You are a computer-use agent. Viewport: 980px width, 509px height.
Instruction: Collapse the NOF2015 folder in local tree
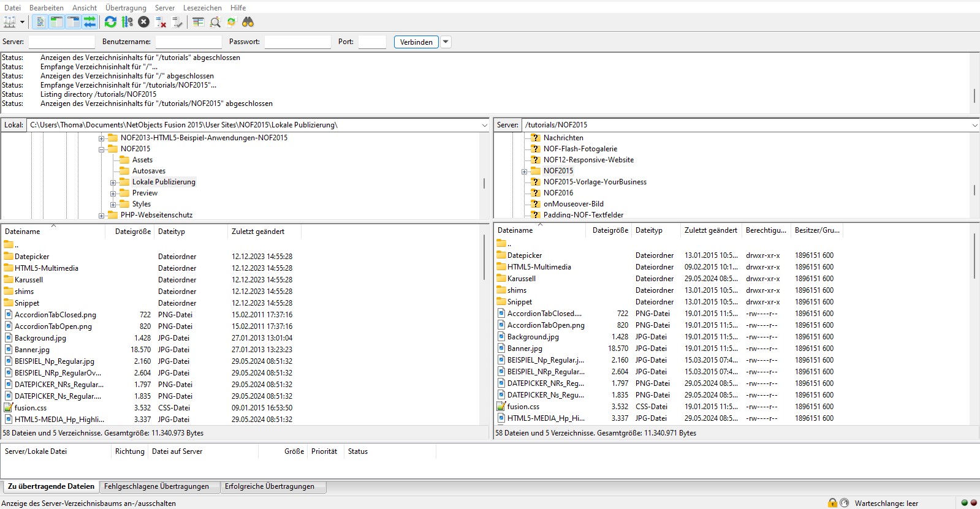102,149
